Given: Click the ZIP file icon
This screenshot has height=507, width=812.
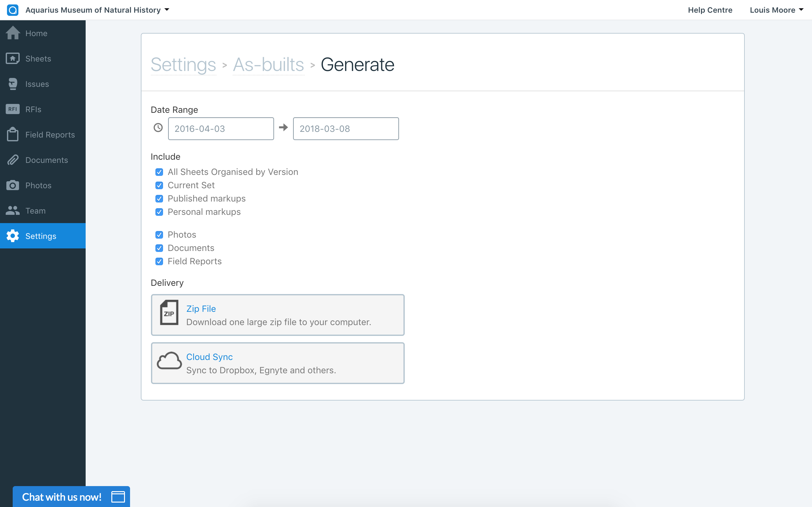Looking at the screenshot, I should 169,312.
